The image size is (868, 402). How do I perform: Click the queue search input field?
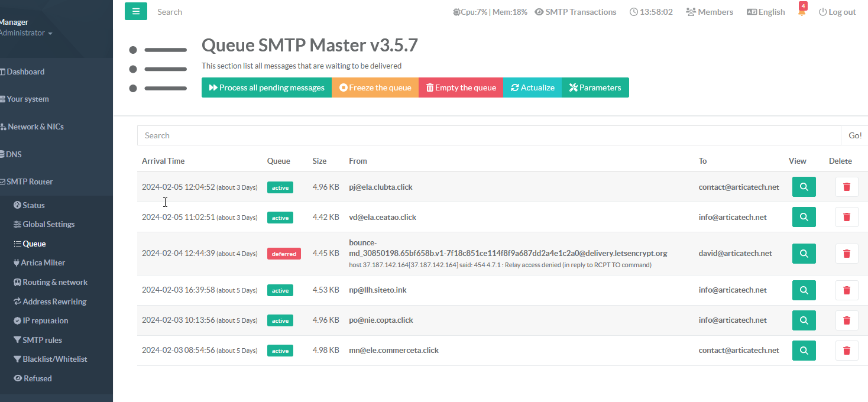pos(488,135)
